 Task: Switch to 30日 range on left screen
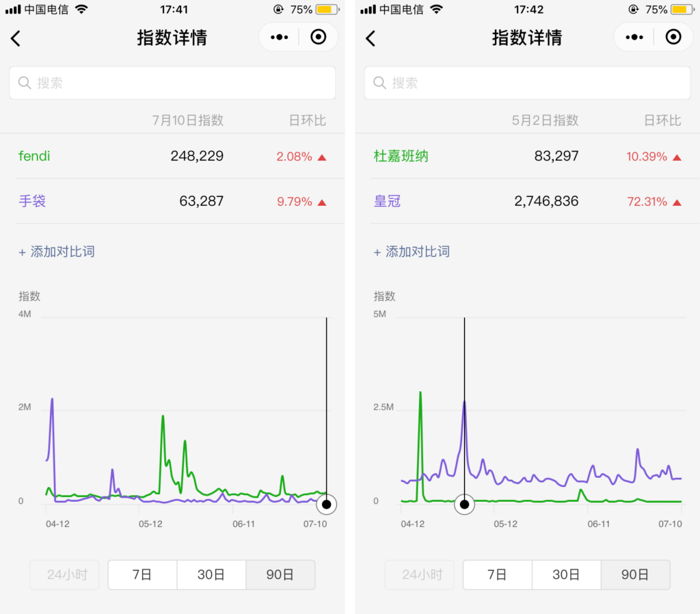coord(211,575)
